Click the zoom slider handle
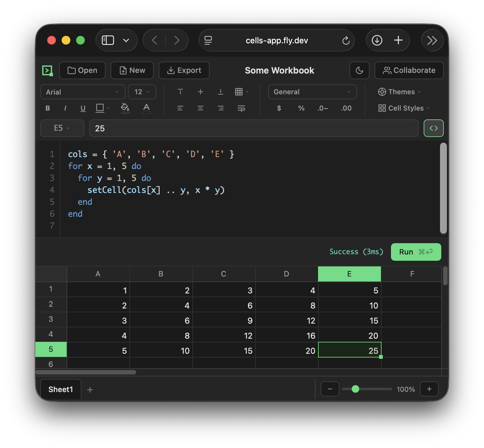Viewport: 484px width, 448px height. pyautogui.click(x=355, y=389)
